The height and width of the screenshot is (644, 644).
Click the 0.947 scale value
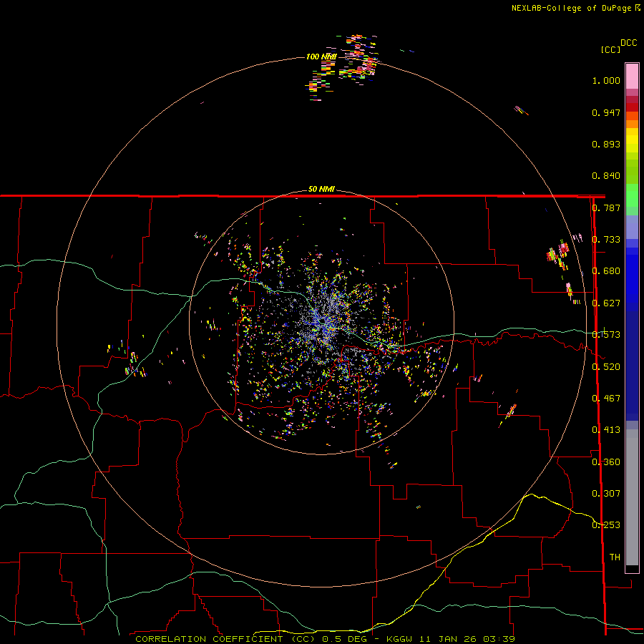pyautogui.click(x=606, y=112)
